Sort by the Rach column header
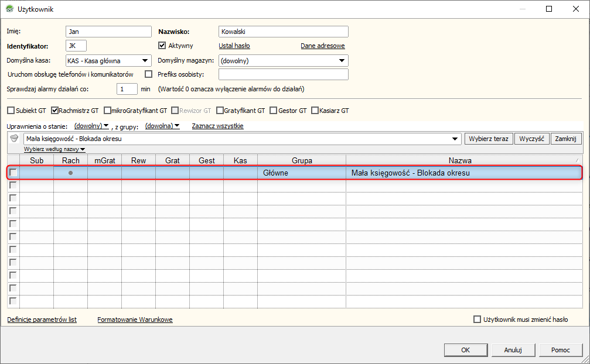 click(x=71, y=160)
